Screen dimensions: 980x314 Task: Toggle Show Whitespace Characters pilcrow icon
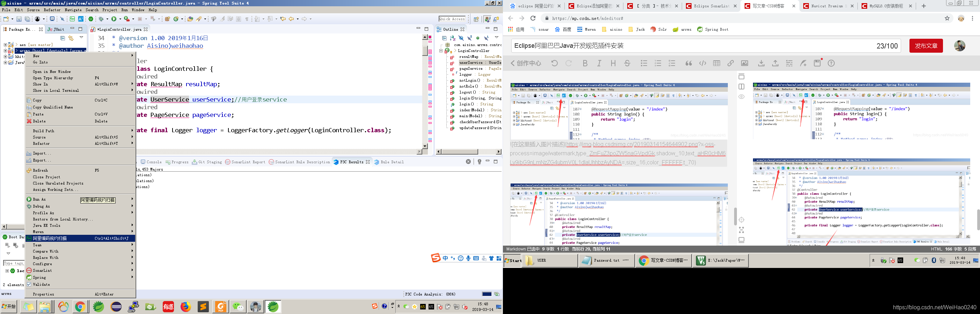click(x=247, y=18)
